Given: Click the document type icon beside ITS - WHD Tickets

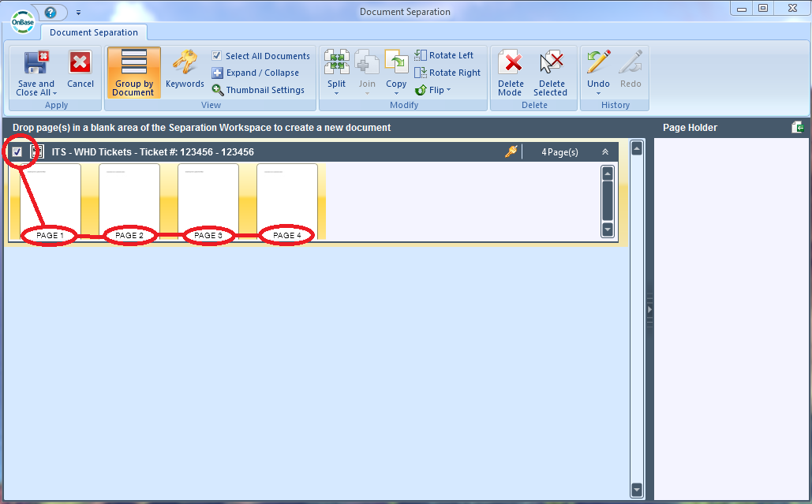Looking at the screenshot, I should (x=37, y=151).
